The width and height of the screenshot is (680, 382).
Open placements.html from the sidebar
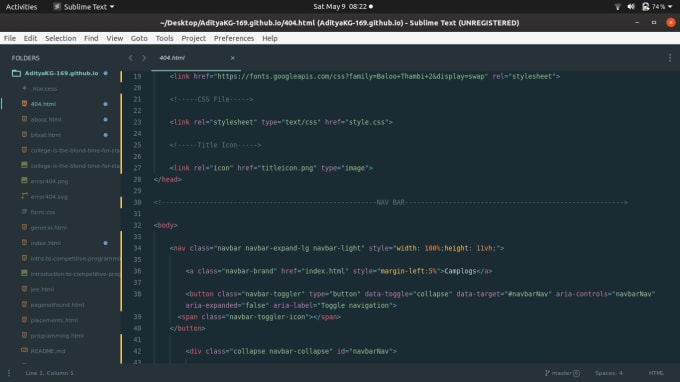[x=54, y=320]
